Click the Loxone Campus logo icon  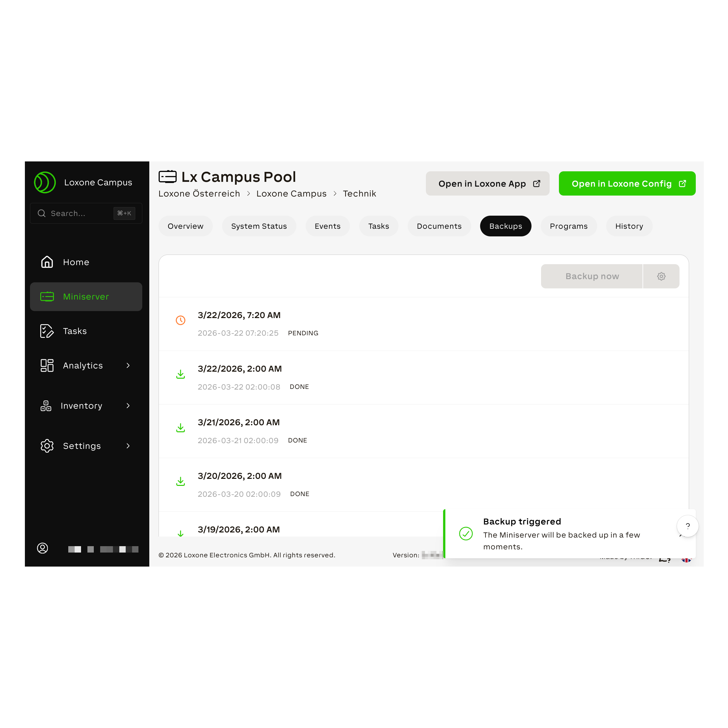point(45,182)
